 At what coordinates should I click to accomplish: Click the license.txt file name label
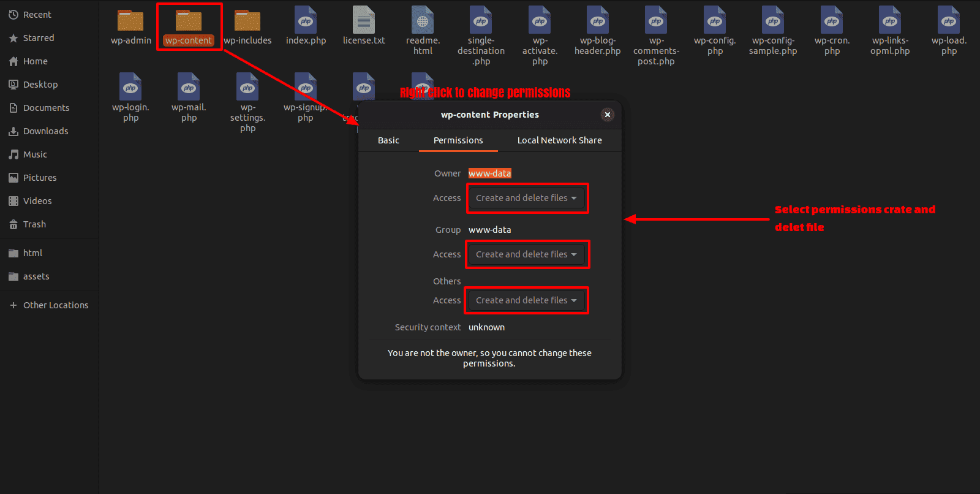[364, 40]
